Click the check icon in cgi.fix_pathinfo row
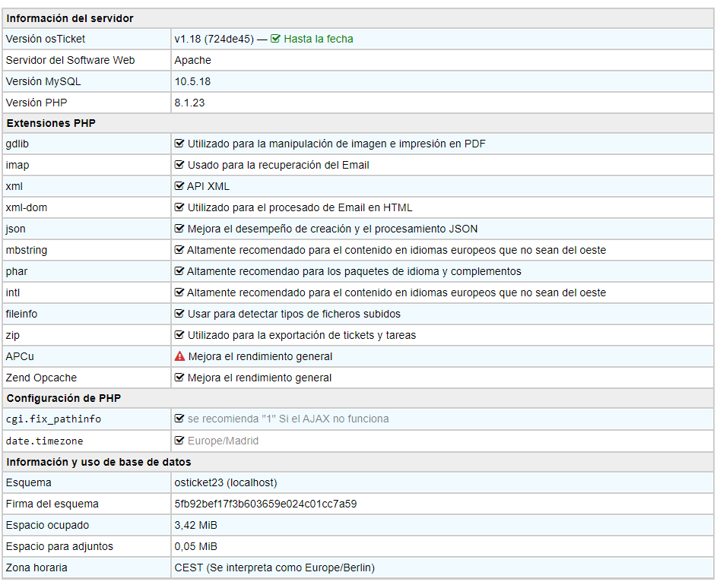This screenshot has width=720, height=588. click(x=179, y=419)
